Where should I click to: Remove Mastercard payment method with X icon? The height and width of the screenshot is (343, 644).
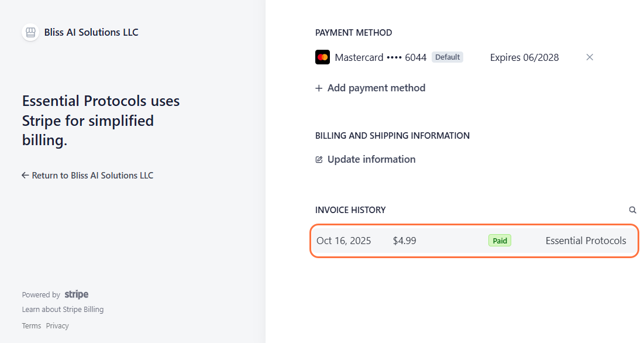590,57
